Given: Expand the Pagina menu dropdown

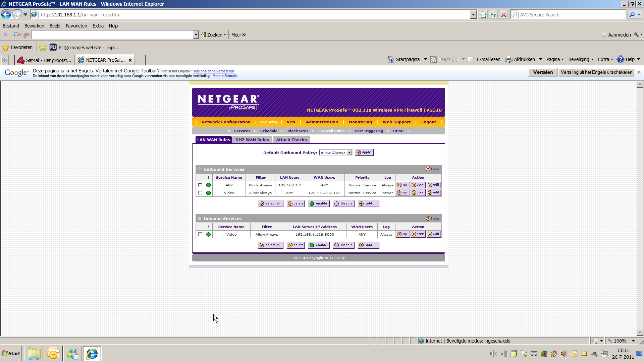Looking at the screenshot, I should pos(555,59).
